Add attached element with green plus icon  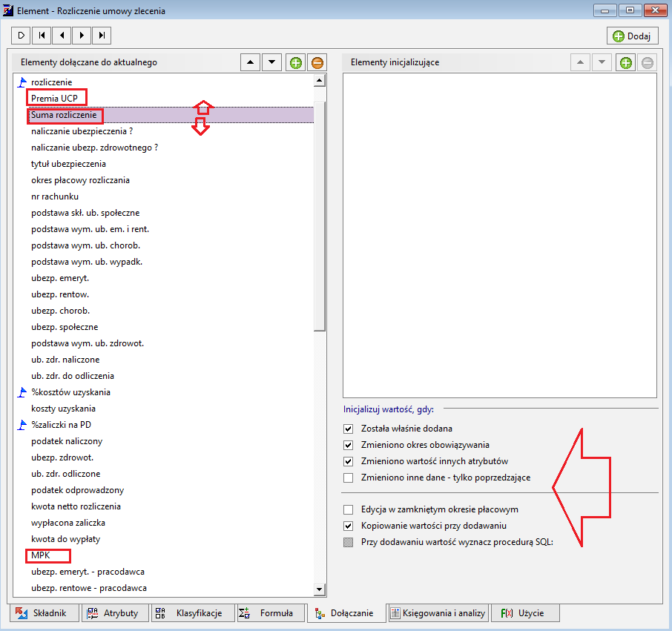point(296,63)
